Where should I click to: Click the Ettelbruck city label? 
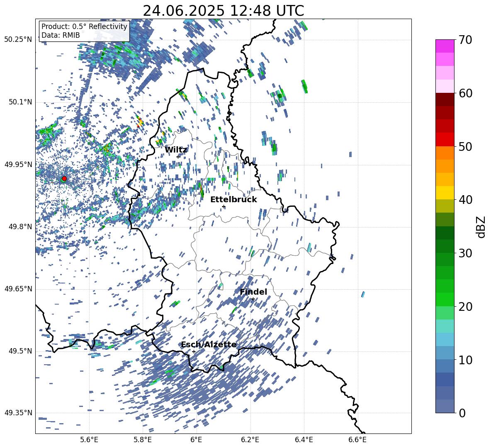[x=233, y=200]
